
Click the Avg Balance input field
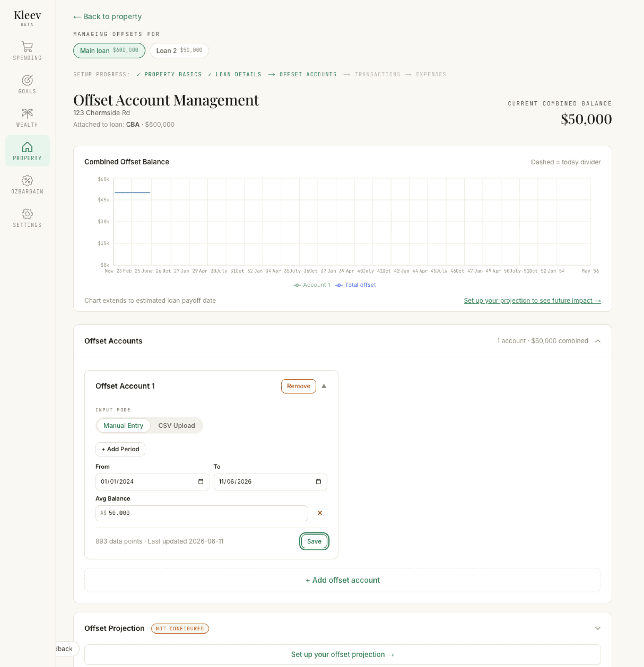point(202,513)
